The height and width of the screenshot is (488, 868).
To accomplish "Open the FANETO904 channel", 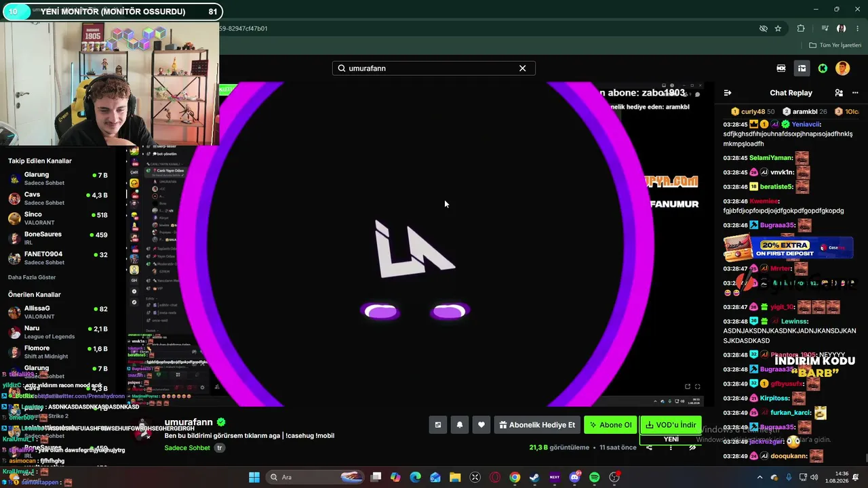I will tap(58, 258).
